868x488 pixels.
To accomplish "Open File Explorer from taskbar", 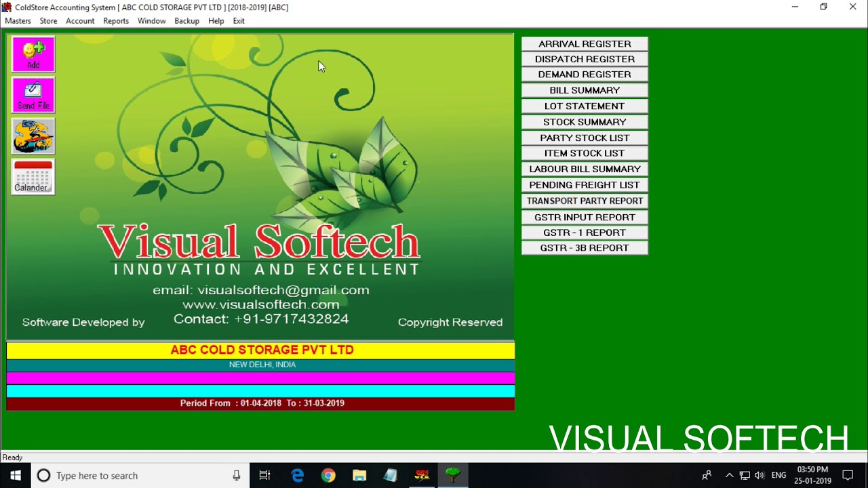I will tap(359, 476).
